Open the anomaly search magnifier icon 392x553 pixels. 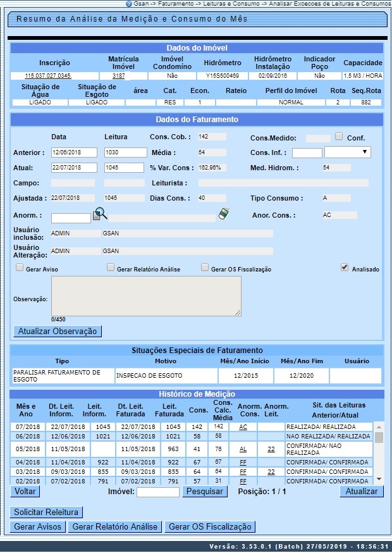coord(100,215)
